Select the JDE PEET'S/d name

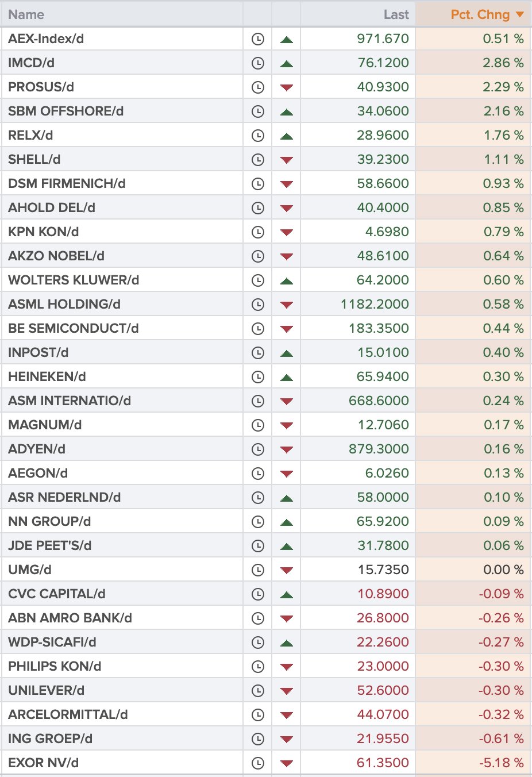50,546
